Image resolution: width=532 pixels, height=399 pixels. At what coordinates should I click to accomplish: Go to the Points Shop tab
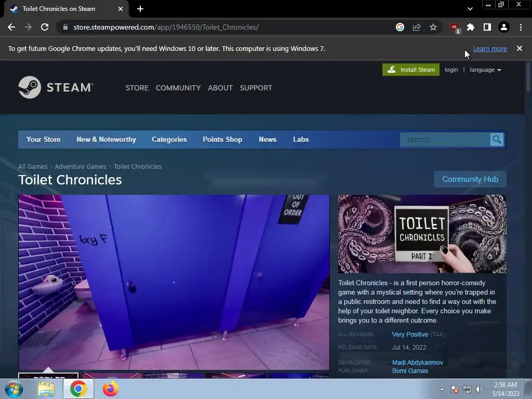(222, 139)
